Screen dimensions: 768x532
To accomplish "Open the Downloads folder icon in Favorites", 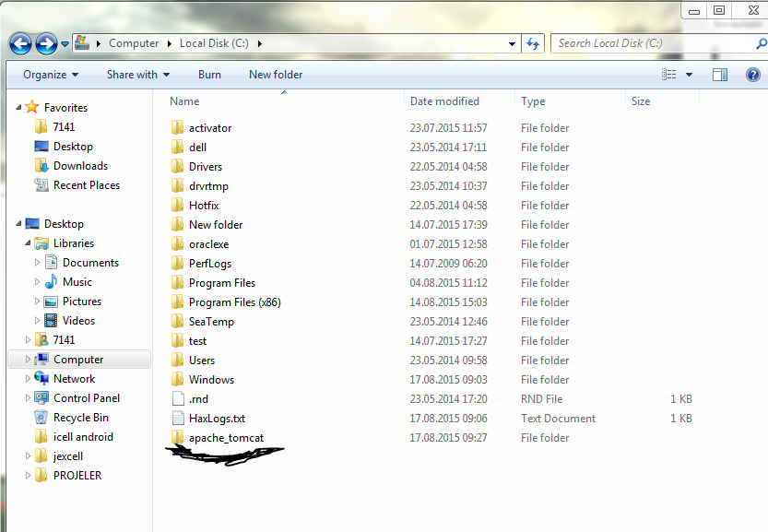I will (41, 166).
